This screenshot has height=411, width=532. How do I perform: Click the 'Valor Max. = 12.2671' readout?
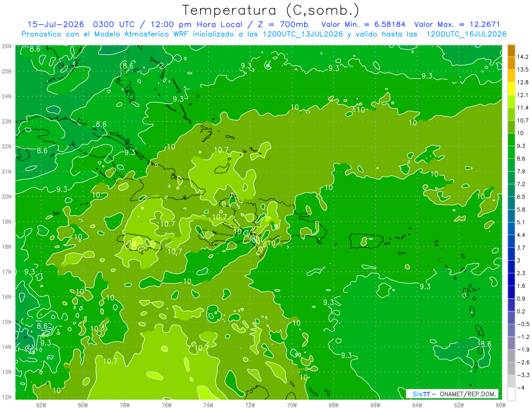pyautogui.click(x=458, y=24)
